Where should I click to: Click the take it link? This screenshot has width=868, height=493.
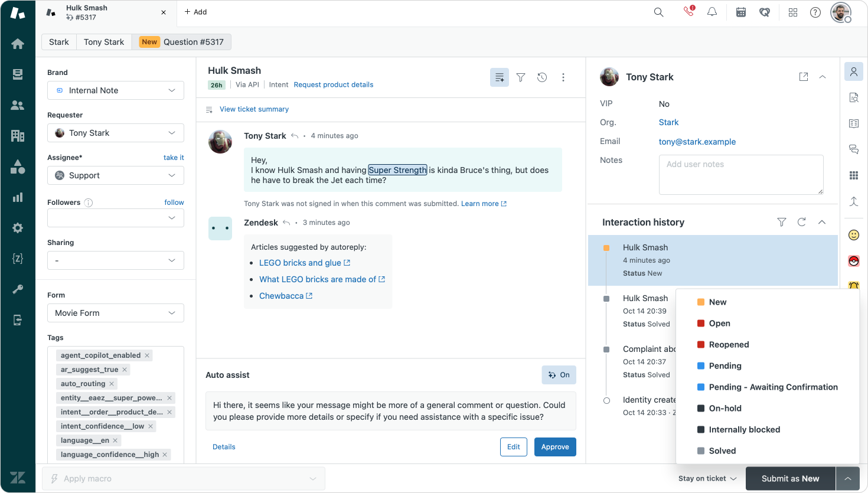[x=174, y=158]
